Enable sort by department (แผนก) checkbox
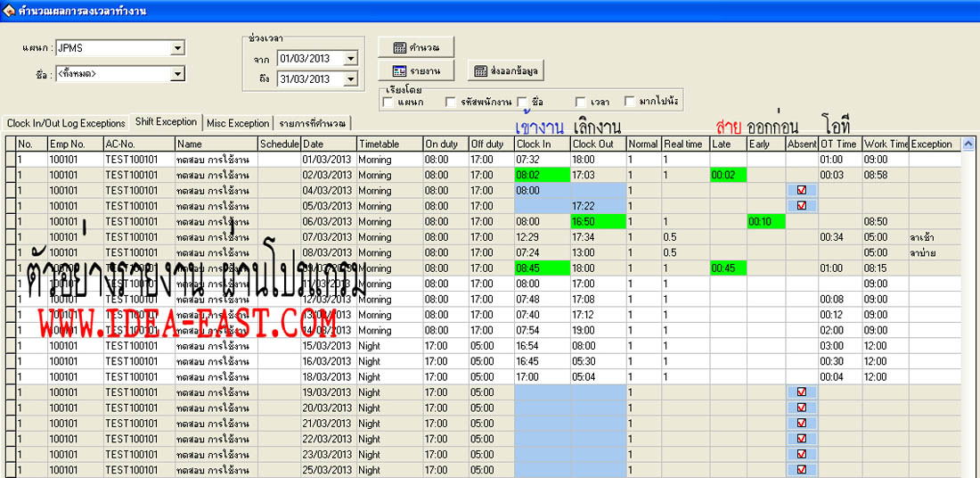980x478 pixels. tap(388, 102)
